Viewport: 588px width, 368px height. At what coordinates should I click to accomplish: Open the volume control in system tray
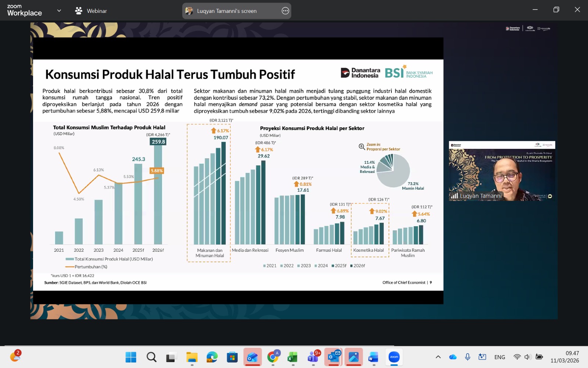[x=528, y=357]
